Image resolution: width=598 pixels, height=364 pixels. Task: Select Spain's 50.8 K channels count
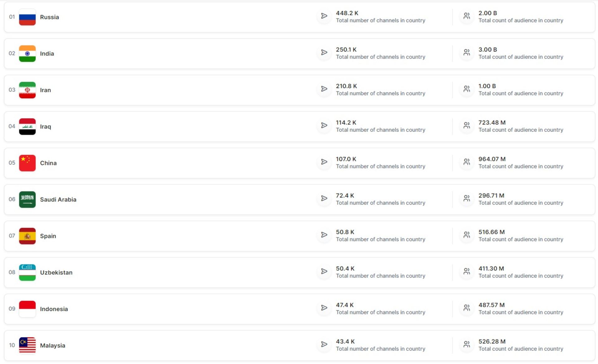pos(345,232)
